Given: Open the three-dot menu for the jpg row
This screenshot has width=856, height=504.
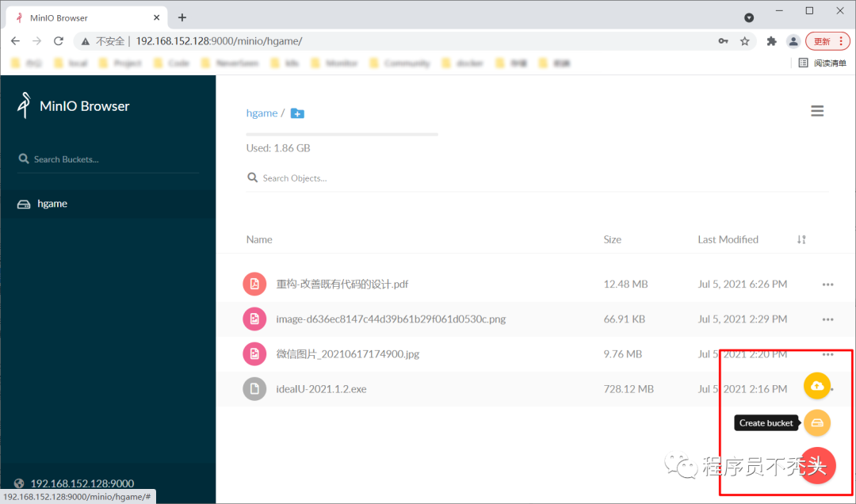Looking at the screenshot, I should click(x=827, y=354).
